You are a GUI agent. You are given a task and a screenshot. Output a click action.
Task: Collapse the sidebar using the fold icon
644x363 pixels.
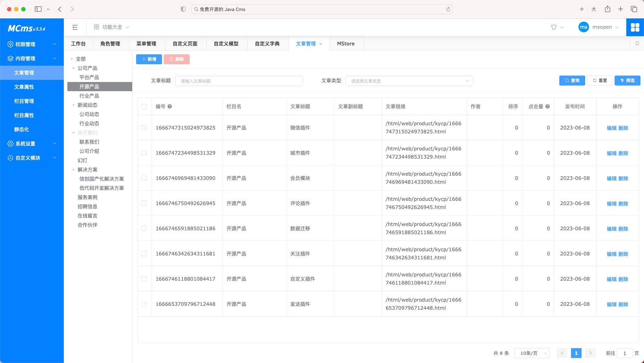point(75,27)
